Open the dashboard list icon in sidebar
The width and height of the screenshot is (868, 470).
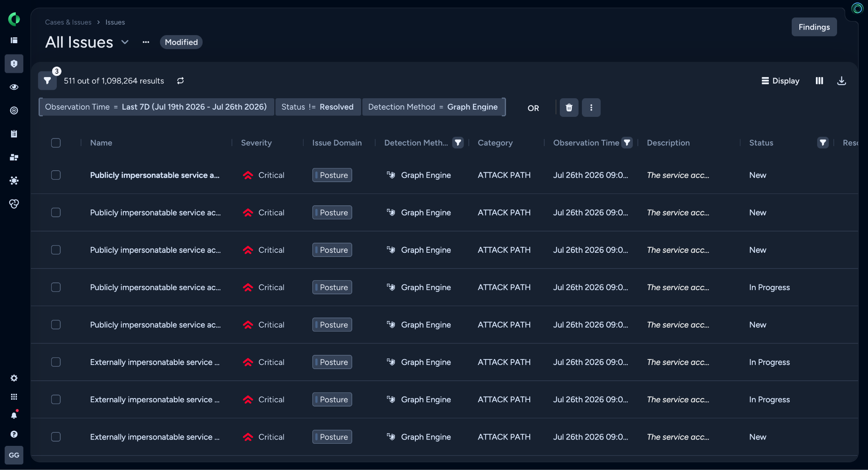click(x=14, y=40)
